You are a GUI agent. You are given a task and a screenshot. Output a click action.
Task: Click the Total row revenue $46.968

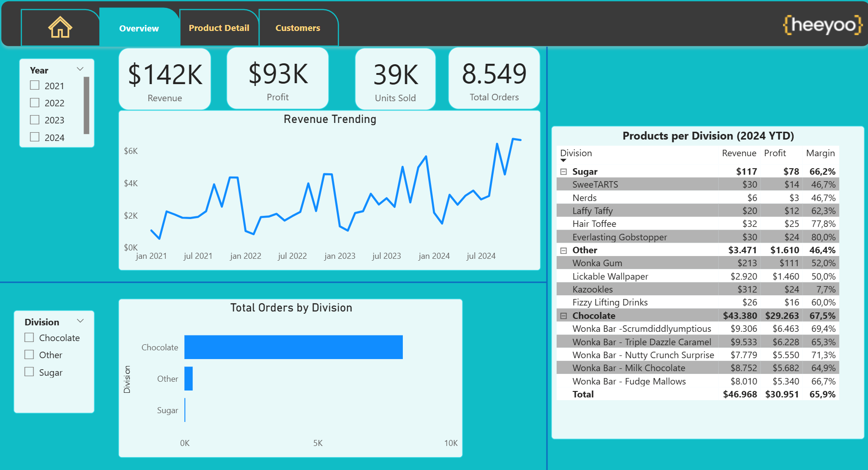740,394
